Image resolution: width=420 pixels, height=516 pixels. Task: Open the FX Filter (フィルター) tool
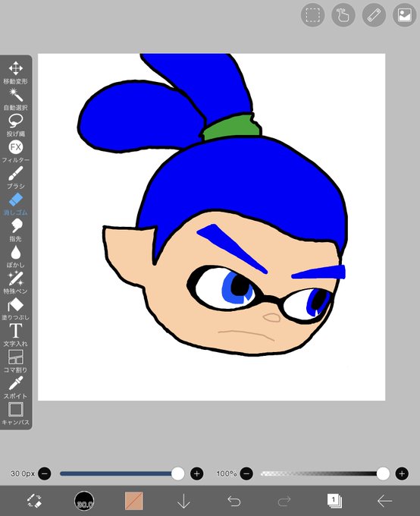[15, 151]
